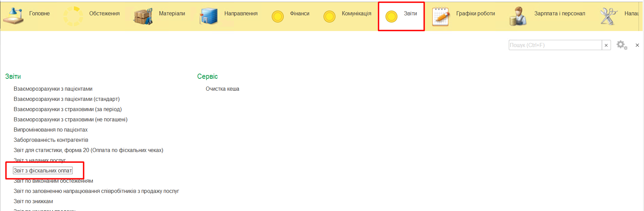
Task: Click in the Пошук search field
Action: (x=555, y=45)
